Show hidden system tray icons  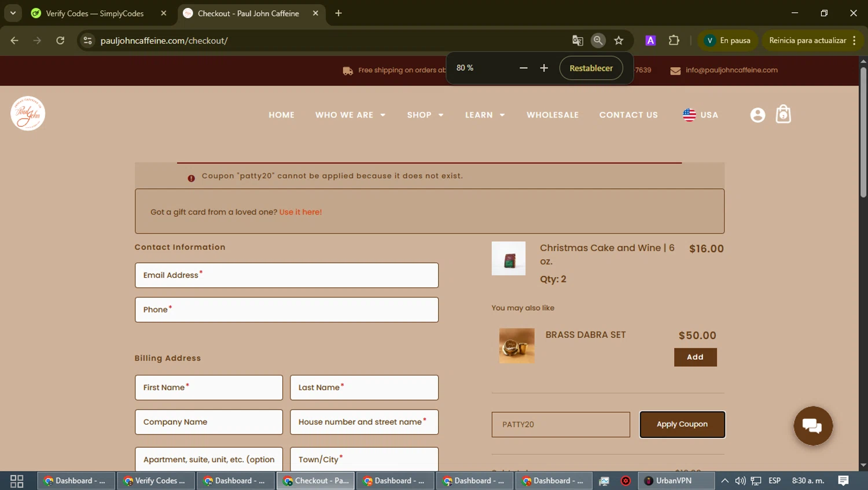click(724, 481)
